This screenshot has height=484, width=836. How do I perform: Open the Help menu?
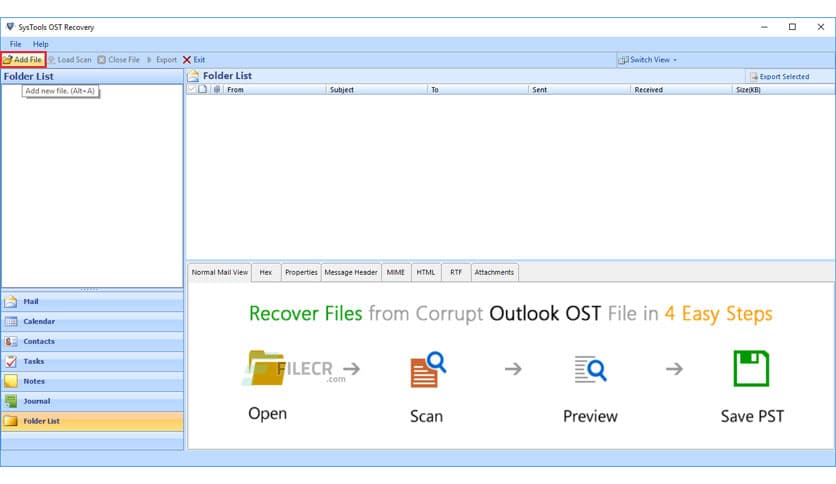[x=41, y=44]
